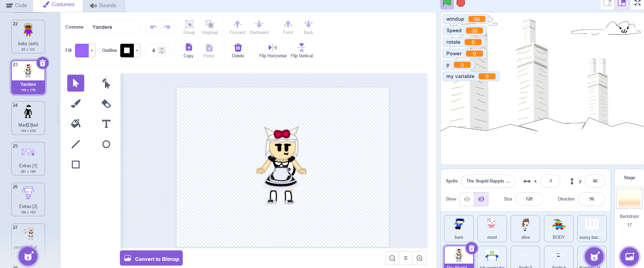This screenshot has height=268, width=644.
Task: Choose the Line drawing tool
Action: [76, 144]
